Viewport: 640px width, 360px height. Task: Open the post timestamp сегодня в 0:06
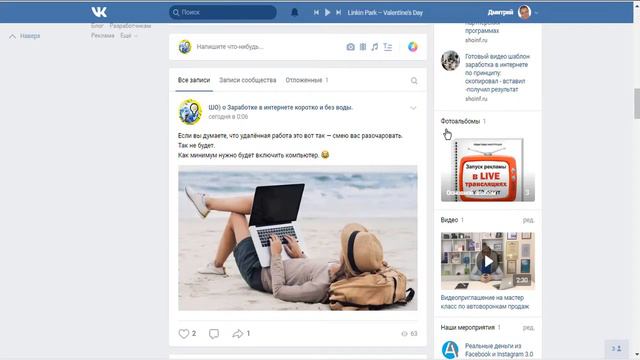coord(228,117)
